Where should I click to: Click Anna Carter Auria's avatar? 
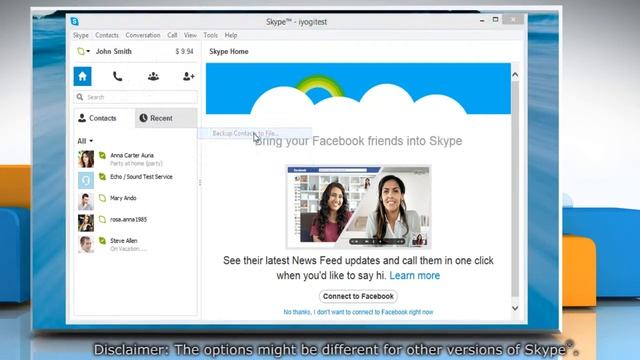(x=86, y=159)
